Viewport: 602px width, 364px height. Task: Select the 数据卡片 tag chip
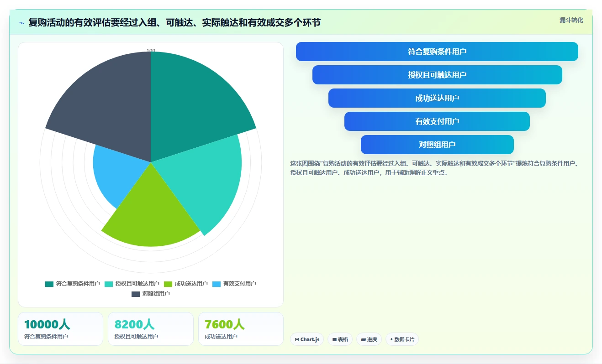tap(402, 339)
